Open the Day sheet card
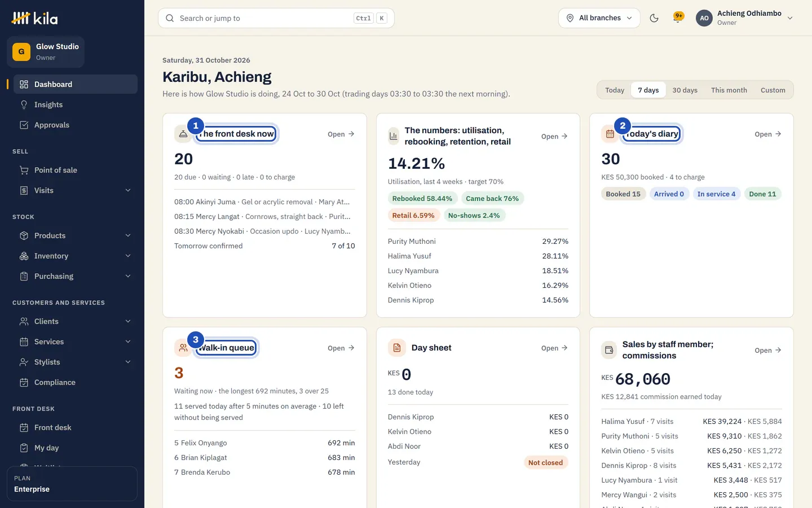Image resolution: width=812 pixels, height=508 pixels. [x=555, y=348]
